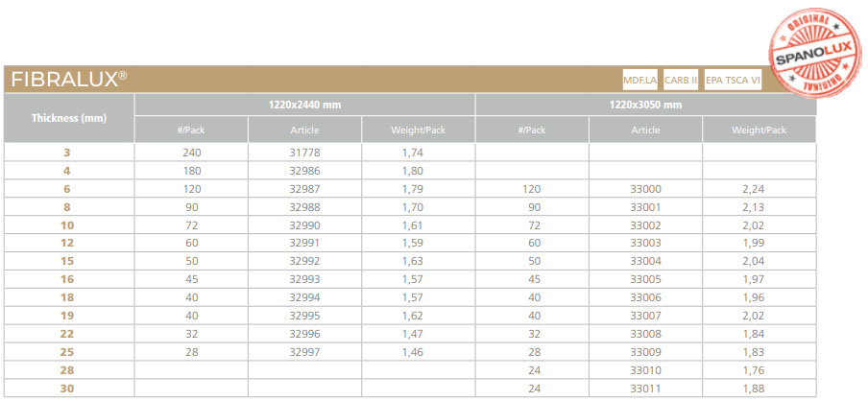Select the 1220x3050 mm size header
This screenshot has width=868, height=401.
(x=645, y=105)
